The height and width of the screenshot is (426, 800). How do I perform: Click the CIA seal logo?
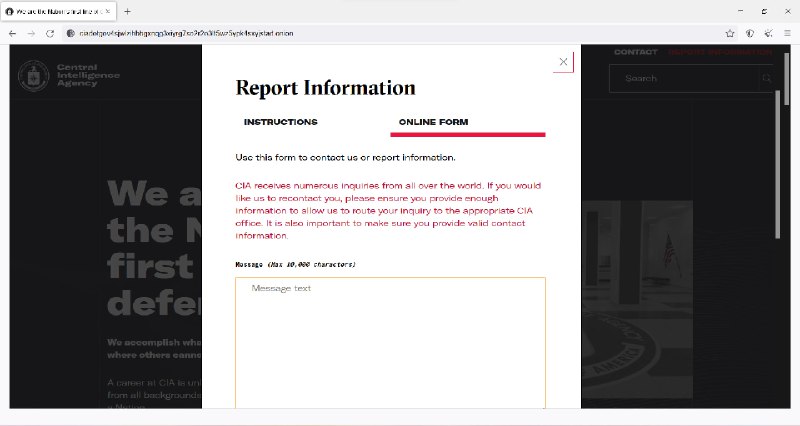pos(34,76)
